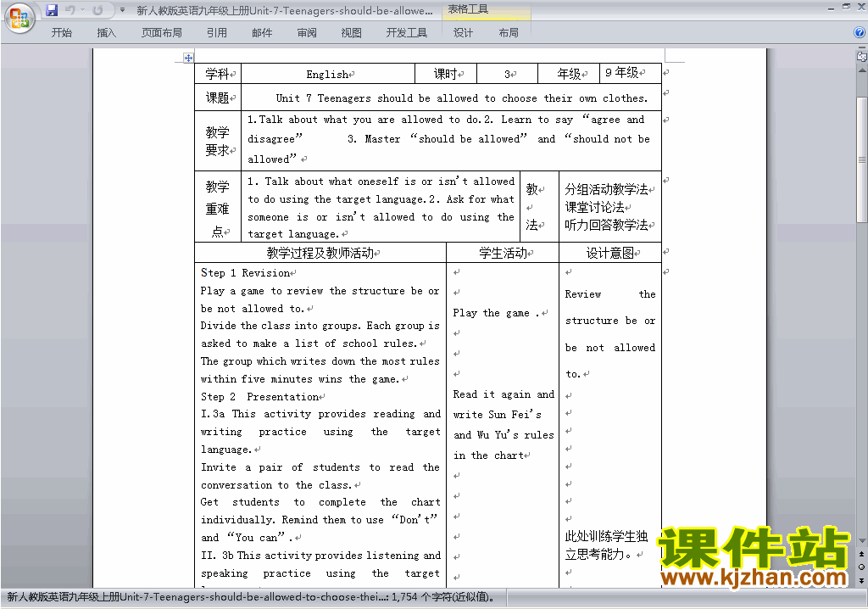Click the vertical scrollbar thumb
This screenshot has height=609, width=868.
[x=861, y=159]
